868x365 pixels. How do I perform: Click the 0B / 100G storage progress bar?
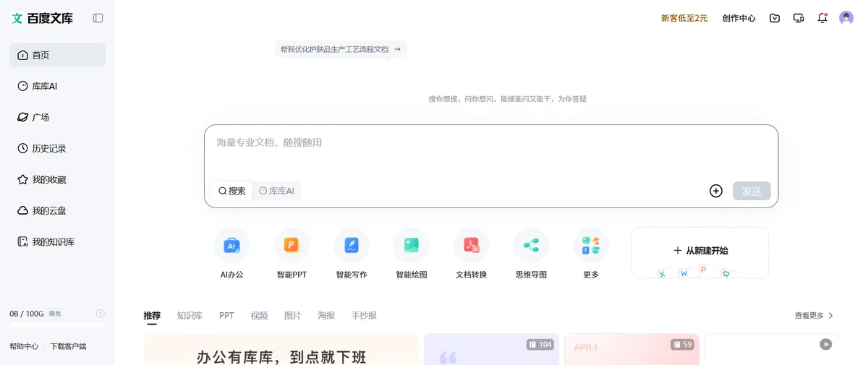(57, 325)
